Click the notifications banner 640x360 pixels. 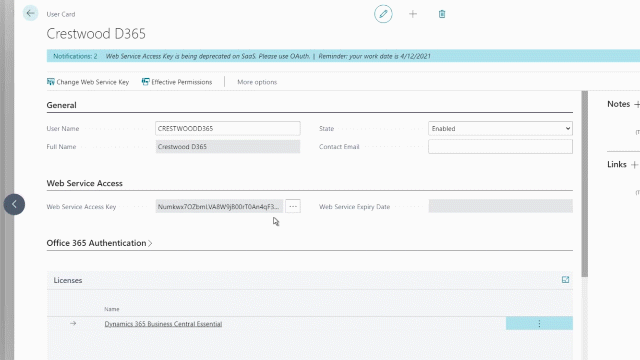click(343, 56)
